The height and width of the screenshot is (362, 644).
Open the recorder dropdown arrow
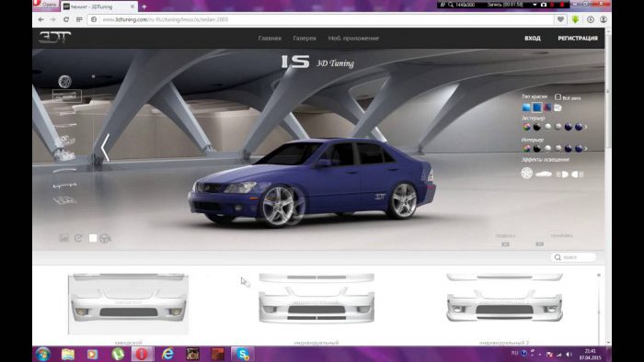[x=535, y=5]
